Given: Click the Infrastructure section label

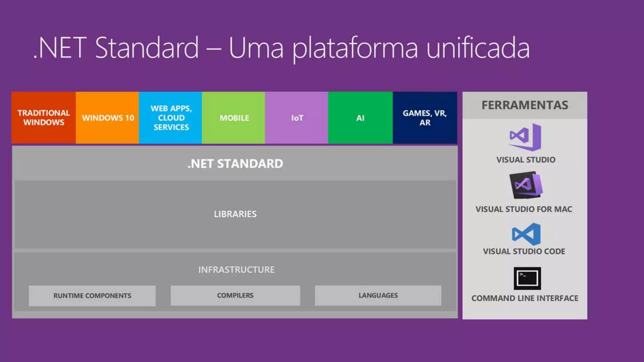Looking at the screenshot, I should (x=236, y=270).
